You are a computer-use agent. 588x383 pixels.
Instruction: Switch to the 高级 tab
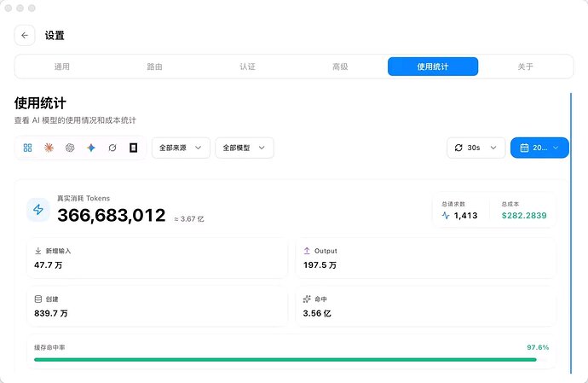click(x=340, y=67)
